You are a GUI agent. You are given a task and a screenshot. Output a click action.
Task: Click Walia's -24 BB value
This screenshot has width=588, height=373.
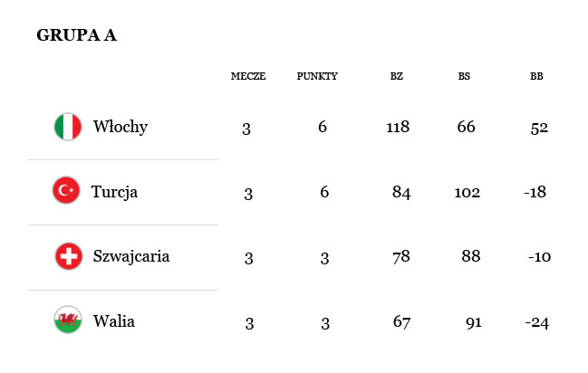click(537, 321)
